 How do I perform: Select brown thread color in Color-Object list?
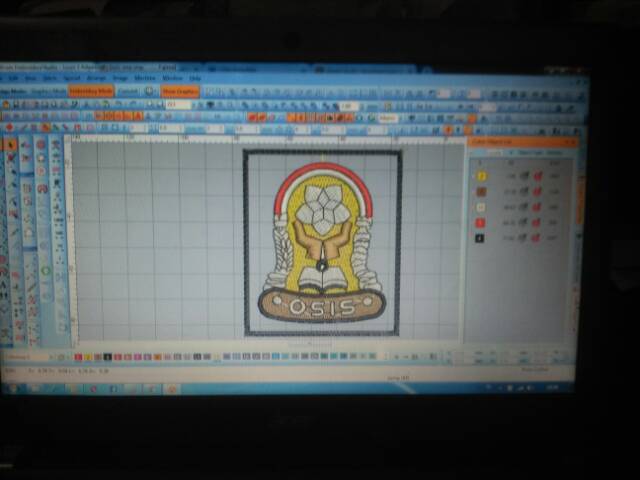click(x=481, y=190)
